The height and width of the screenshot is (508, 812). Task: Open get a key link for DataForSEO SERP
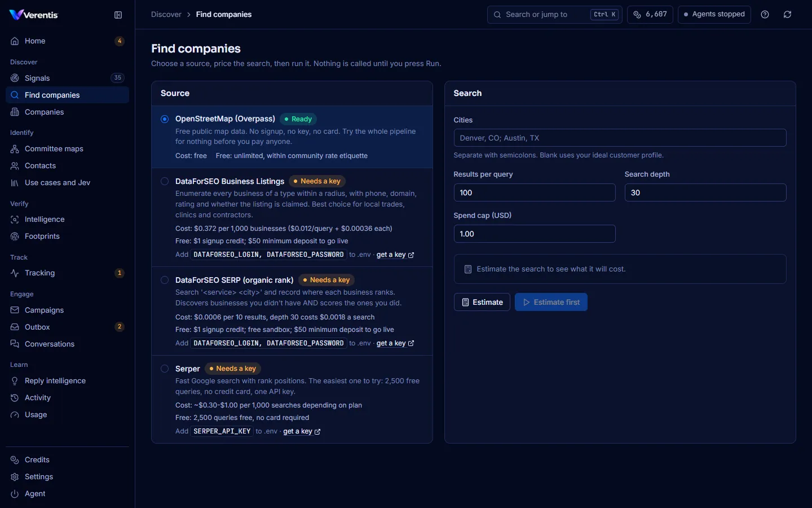(x=395, y=343)
